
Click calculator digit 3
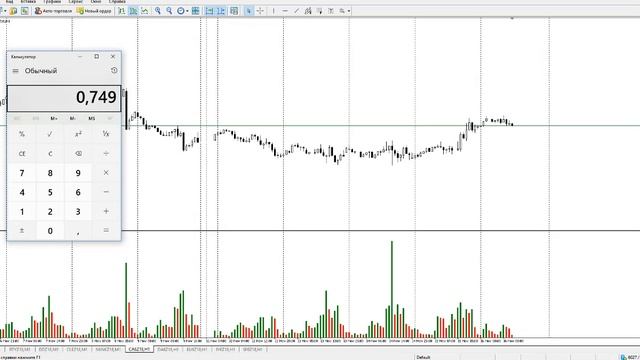(78, 211)
